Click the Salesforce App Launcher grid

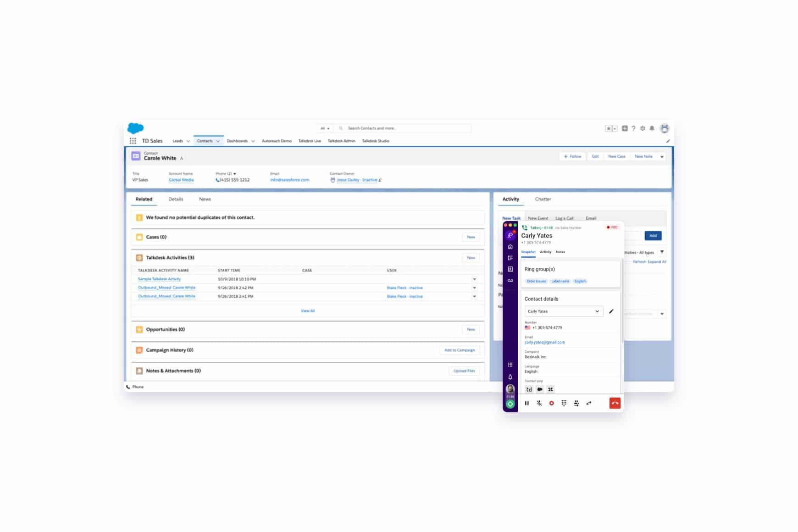(133, 141)
